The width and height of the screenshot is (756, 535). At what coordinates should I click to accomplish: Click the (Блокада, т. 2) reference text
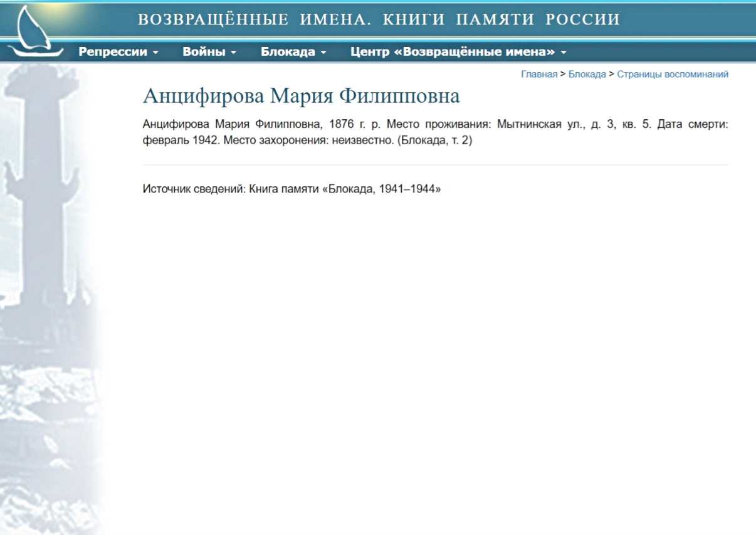(434, 140)
